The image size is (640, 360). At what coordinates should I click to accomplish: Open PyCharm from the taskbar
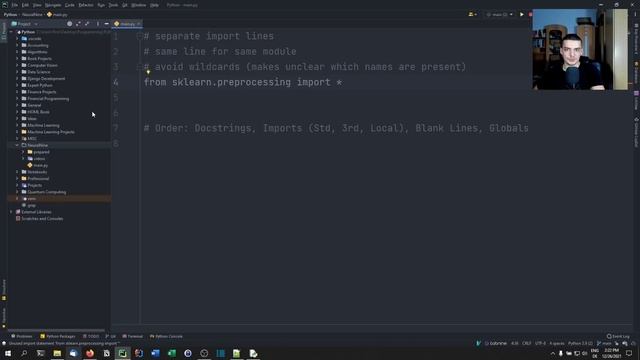(122, 353)
